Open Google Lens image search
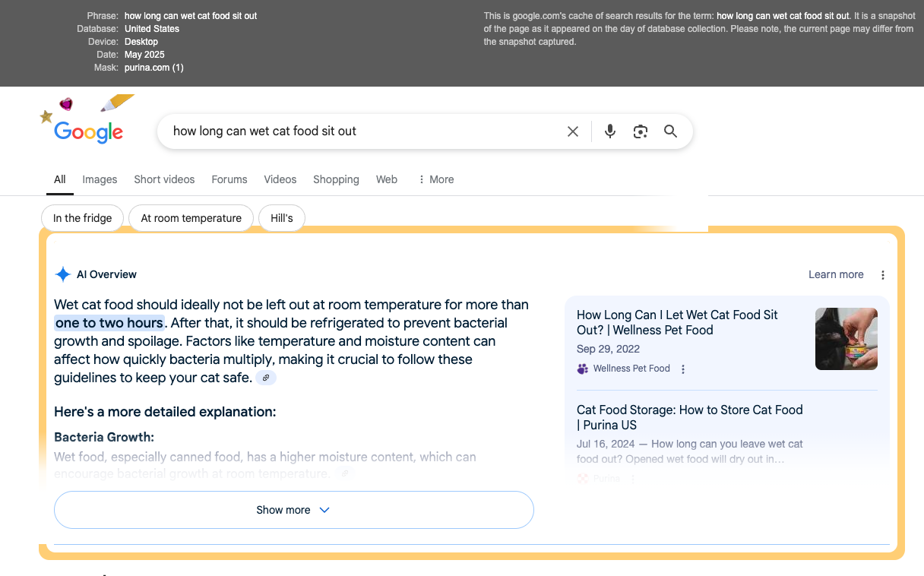 (640, 131)
